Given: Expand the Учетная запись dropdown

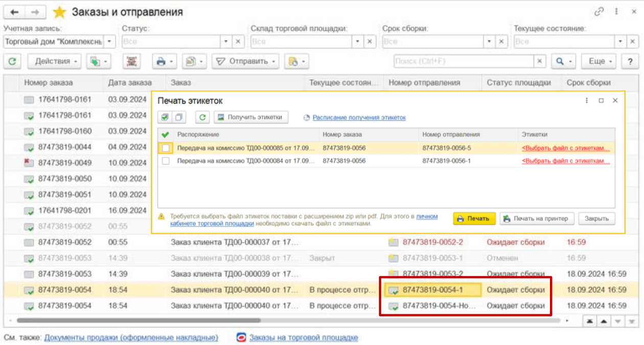Looking at the screenshot, I should pyautogui.click(x=110, y=41).
